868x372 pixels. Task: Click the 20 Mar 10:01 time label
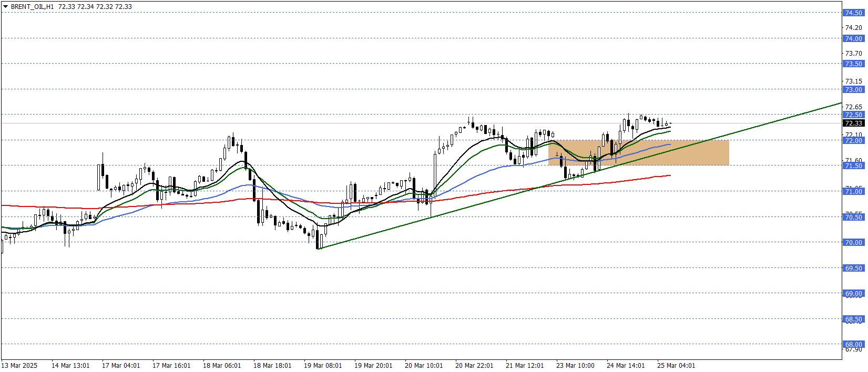tap(424, 366)
